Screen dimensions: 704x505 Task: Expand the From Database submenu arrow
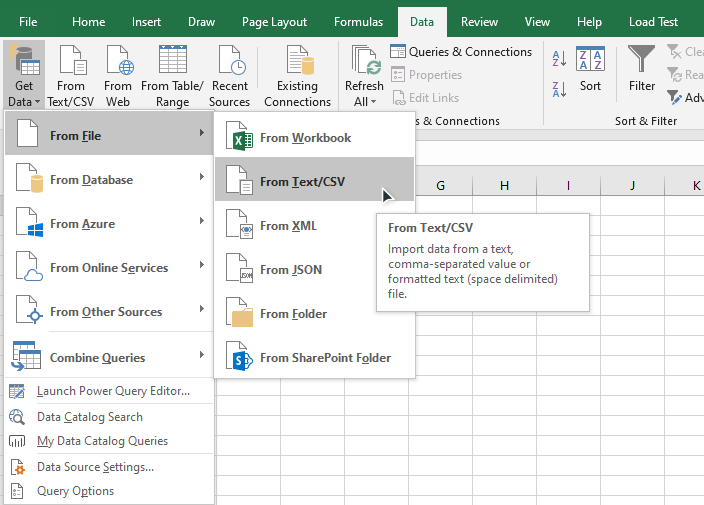pyautogui.click(x=202, y=176)
